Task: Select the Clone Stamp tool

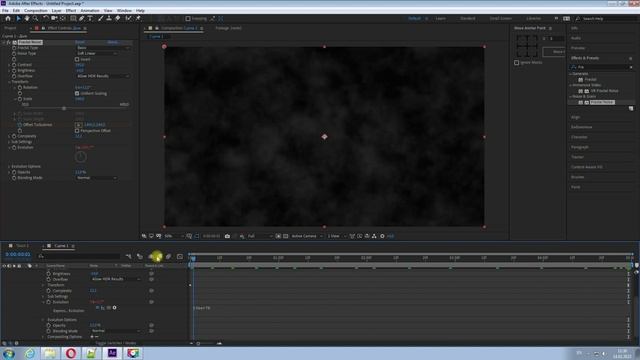Action: click(x=109, y=18)
